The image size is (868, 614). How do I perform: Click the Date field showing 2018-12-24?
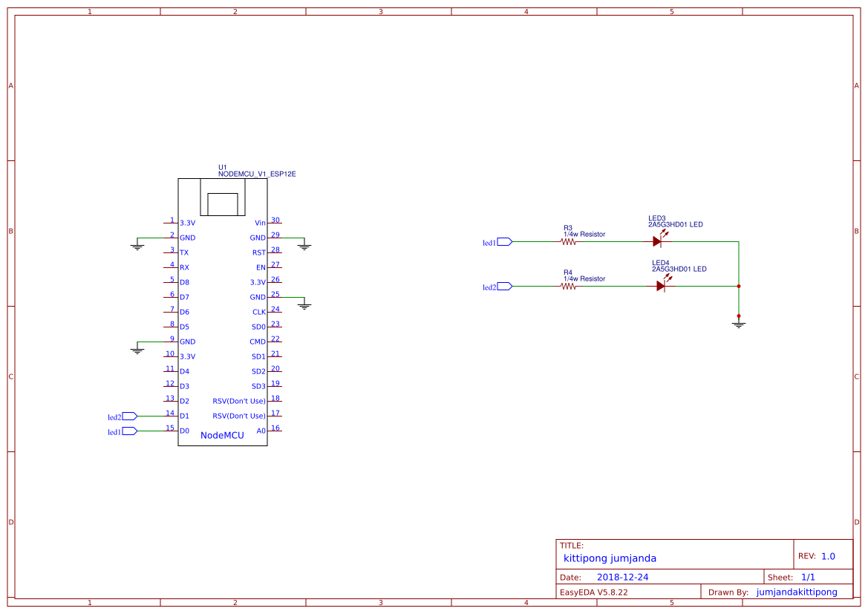click(x=624, y=576)
